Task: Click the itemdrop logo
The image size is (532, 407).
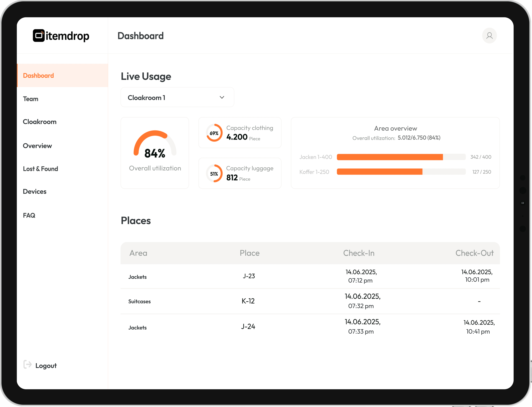Action: 61,36
